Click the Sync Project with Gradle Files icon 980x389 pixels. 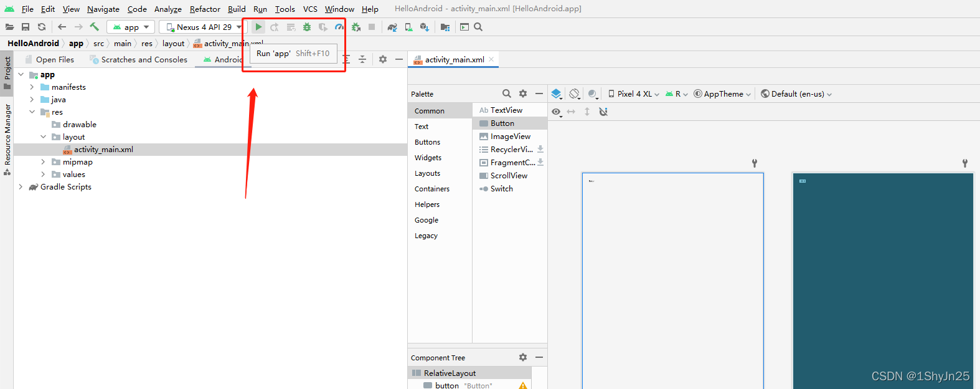pyautogui.click(x=392, y=27)
